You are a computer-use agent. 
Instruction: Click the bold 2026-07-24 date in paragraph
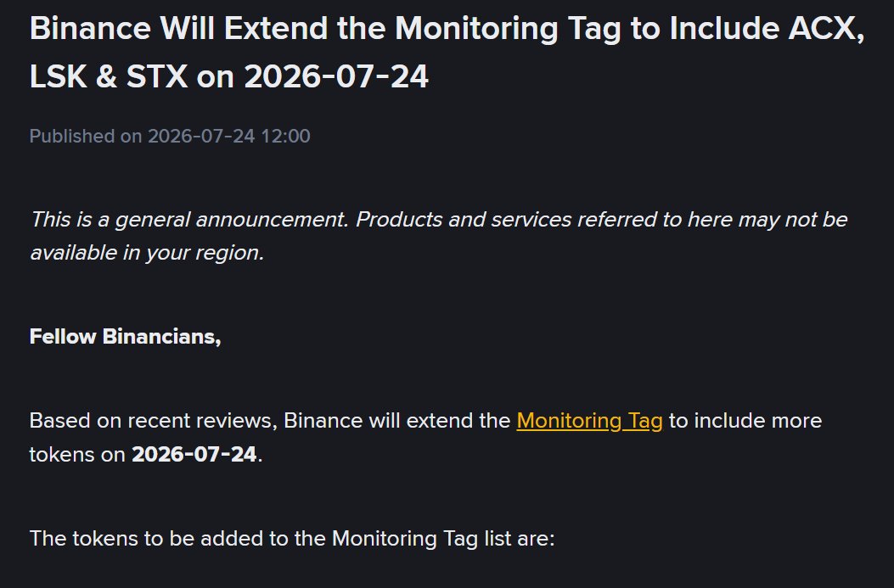click(x=194, y=455)
